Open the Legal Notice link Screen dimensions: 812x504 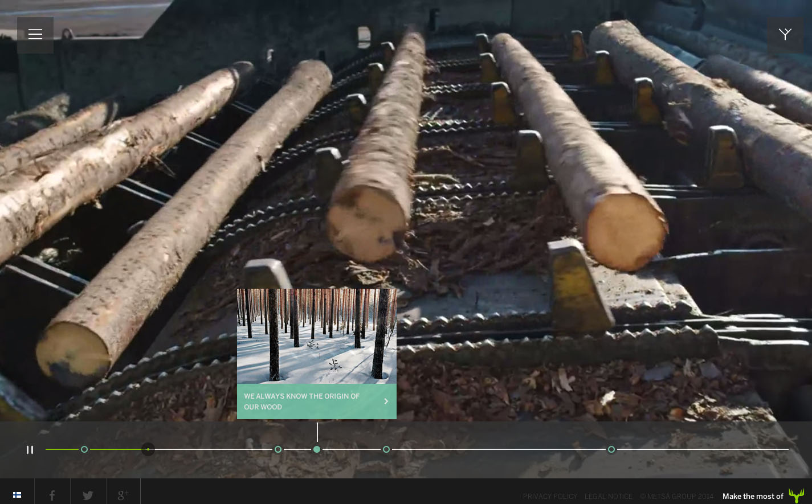click(x=608, y=497)
